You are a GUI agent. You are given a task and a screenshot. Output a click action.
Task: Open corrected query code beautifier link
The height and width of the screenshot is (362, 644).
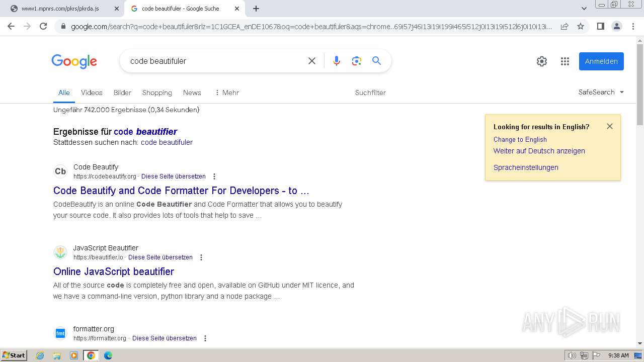click(x=145, y=132)
